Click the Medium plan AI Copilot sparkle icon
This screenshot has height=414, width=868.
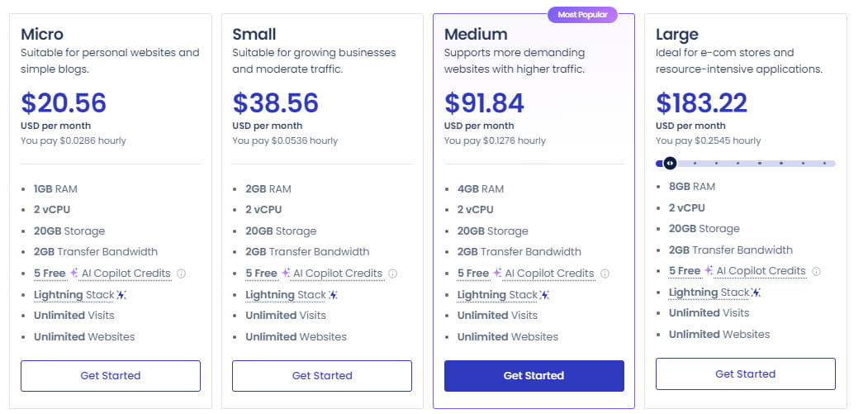[498, 273]
